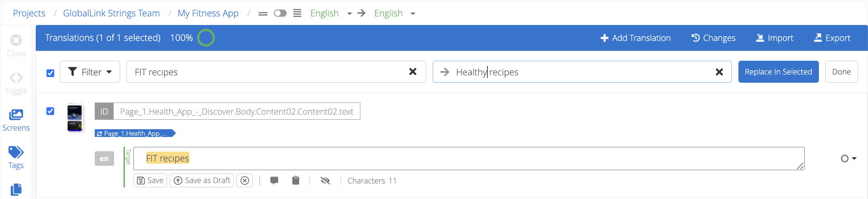This screenshot has width=868, height=199.
Task: Click the circled X discard icon
Action: (245, 180)
